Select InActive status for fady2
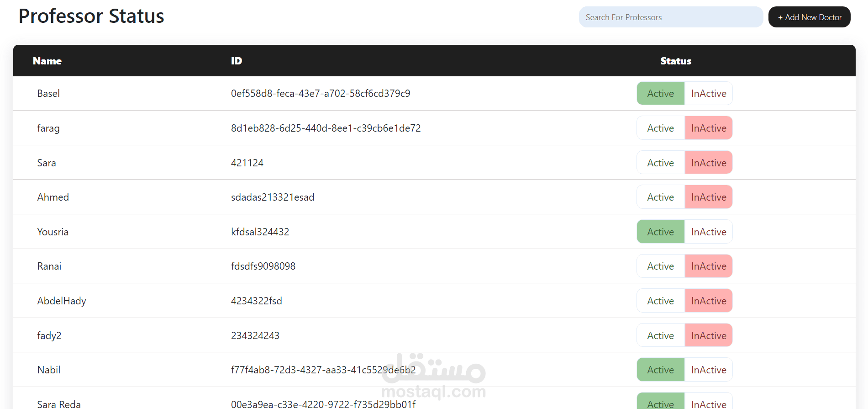The image size is (868, 409). pos(709,335)
